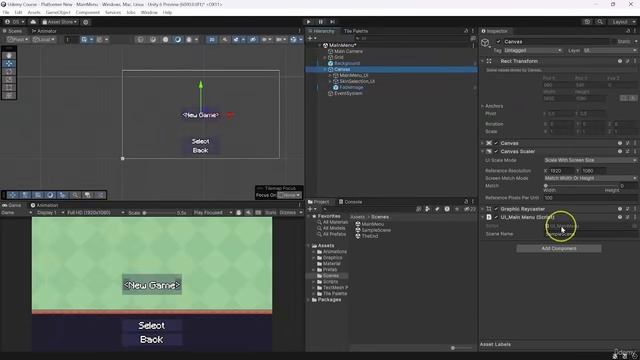Click the orientation gizmo icon in Scene toolbar
The image size is (640, 360).
(x=293, y=40)
